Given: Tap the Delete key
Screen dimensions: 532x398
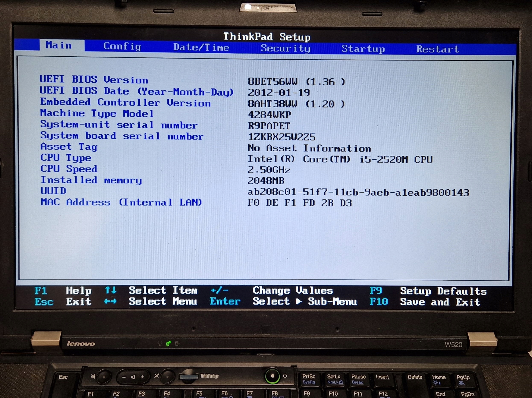Looking at the screenshot, I should (x=415, y=380).
